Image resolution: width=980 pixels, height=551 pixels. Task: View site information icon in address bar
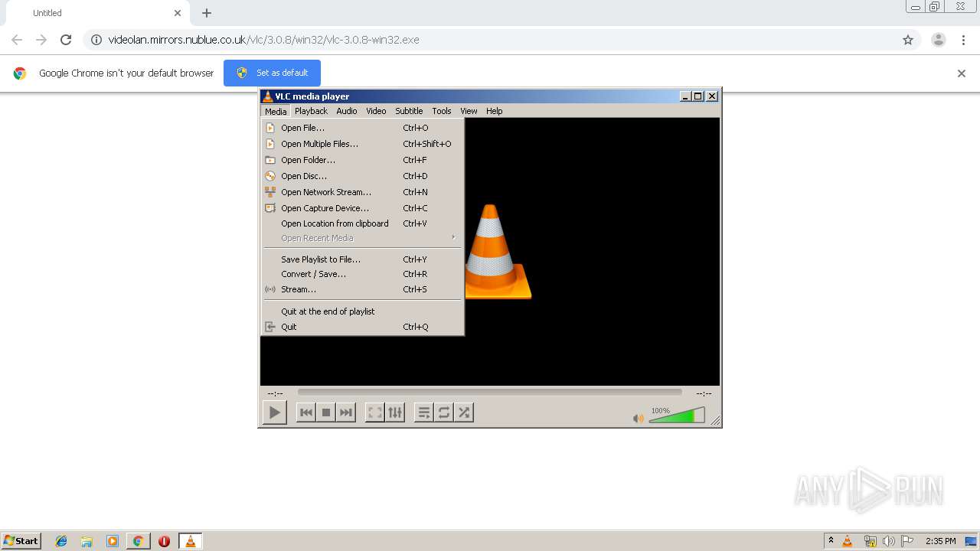(x=96, y=40)
